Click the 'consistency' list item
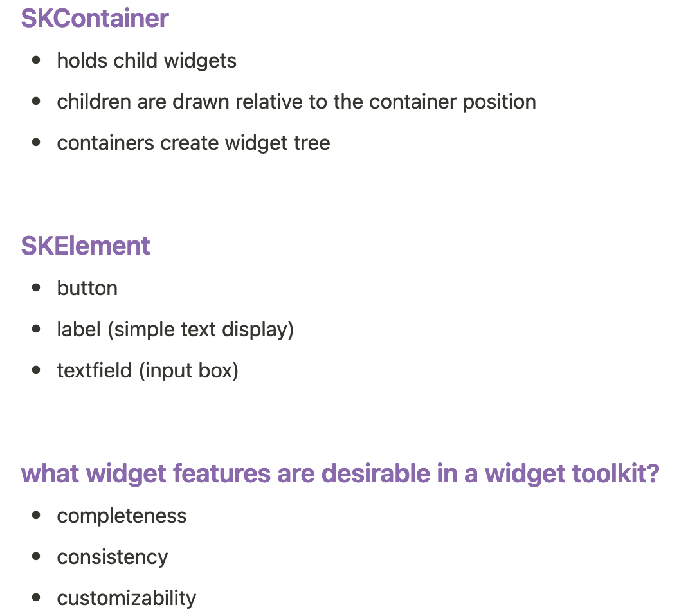Screen dimensions: 697x616 point(113,557)
